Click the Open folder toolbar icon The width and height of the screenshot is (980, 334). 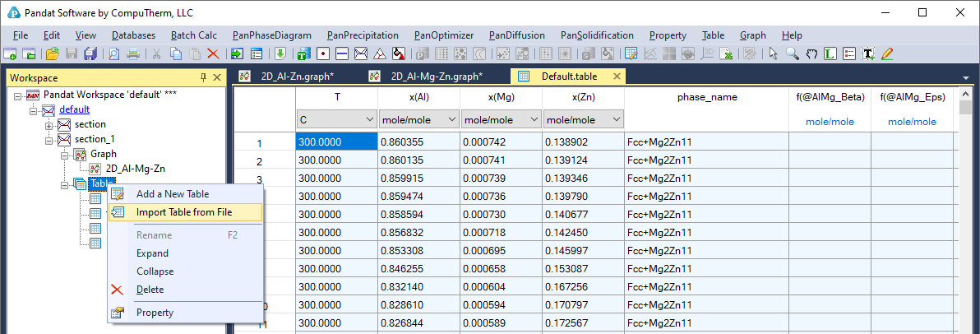[x=52, y=53]
